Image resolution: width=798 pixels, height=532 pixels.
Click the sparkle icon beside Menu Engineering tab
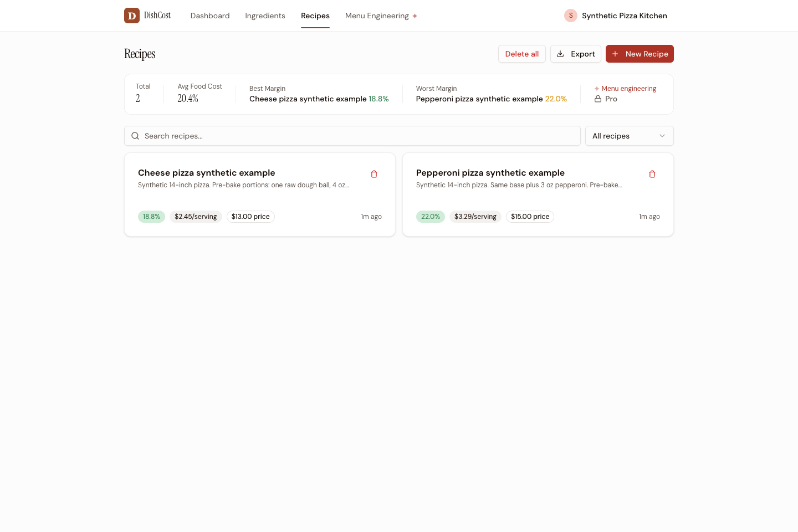(415, 16)
